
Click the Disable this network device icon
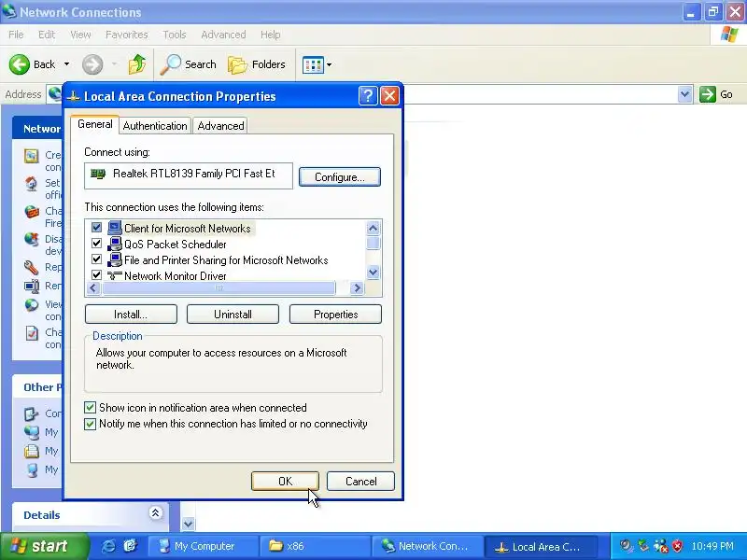pyautogui.click(x=32, y=240)
